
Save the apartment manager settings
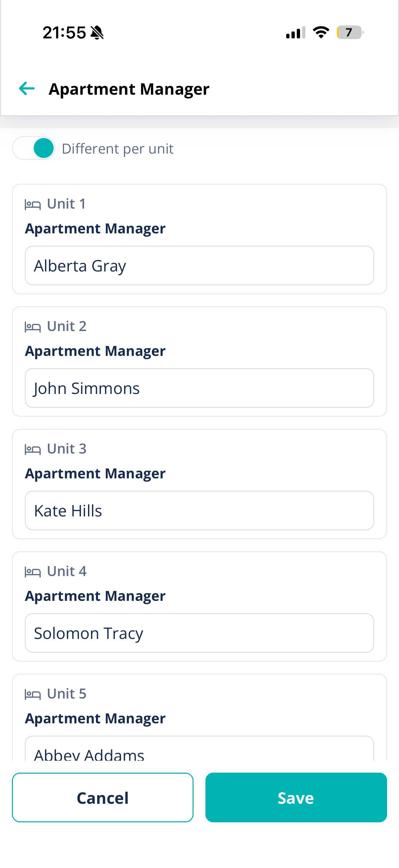tap(296, 797)
